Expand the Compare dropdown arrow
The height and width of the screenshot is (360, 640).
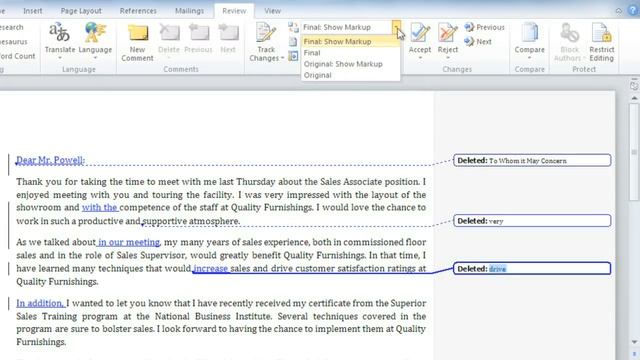529,58
